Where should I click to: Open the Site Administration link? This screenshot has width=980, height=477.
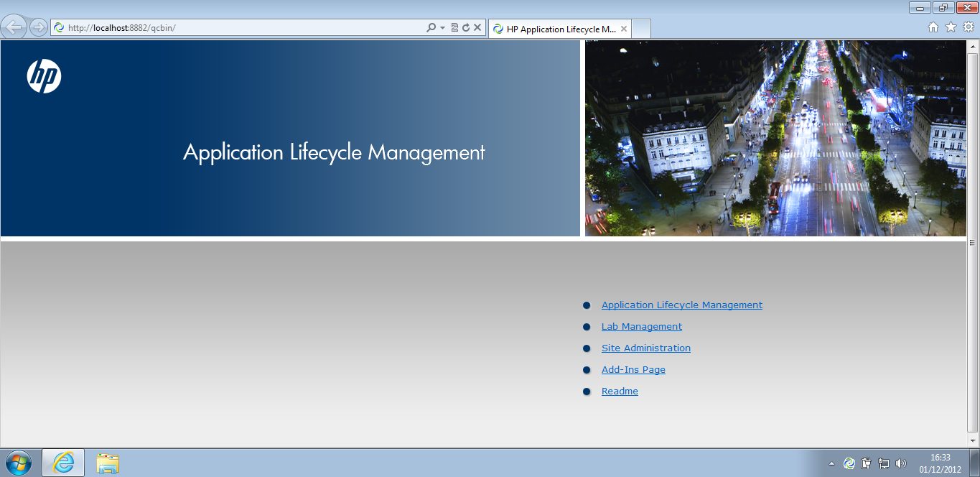point(645,348)
